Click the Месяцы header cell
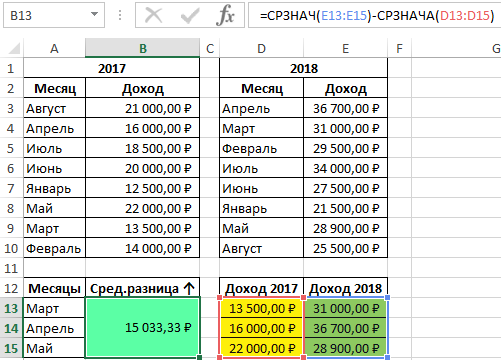This screenshot has height=360, width=501. click(x=55, y=288)
